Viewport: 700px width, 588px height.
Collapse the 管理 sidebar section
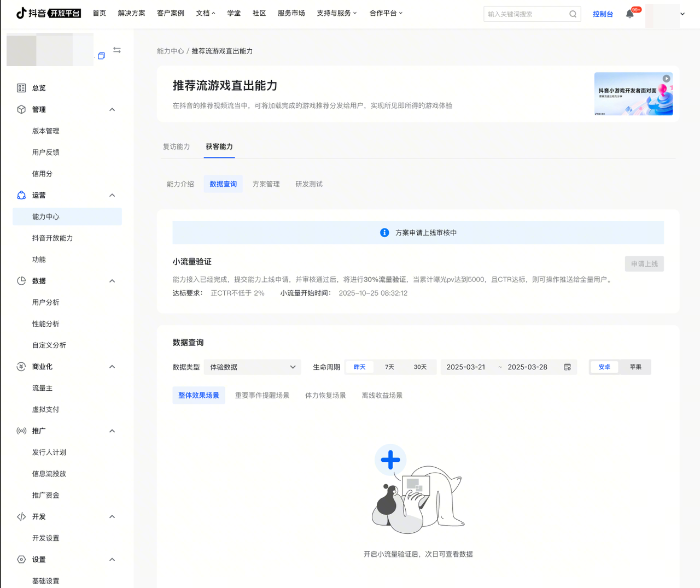click(x=112, y=110)
